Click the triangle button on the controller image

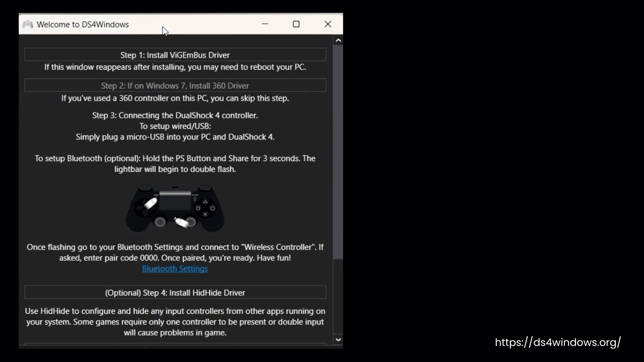(x=205, y=202)
